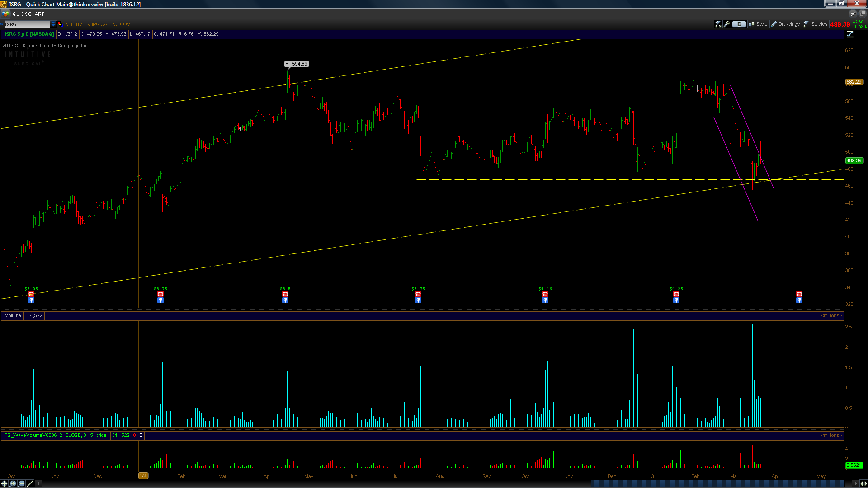Click the scroll left arrow at bottom
Viewport: 868px width, 488px height.
click(39, 483)
